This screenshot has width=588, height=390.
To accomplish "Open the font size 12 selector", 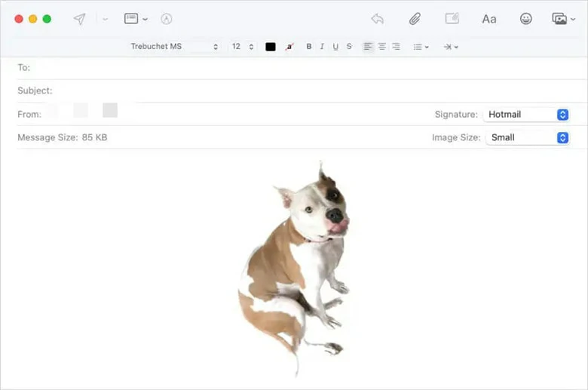I will click(x=243, y=47).
